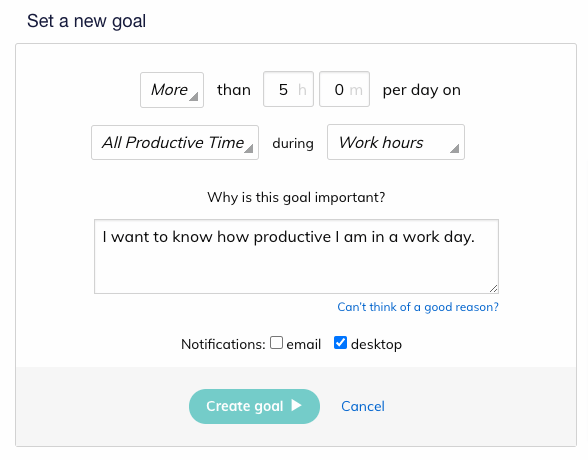This screenshot has height=460, width=588.
Task: Click the Create goal button
Action: 254,406
